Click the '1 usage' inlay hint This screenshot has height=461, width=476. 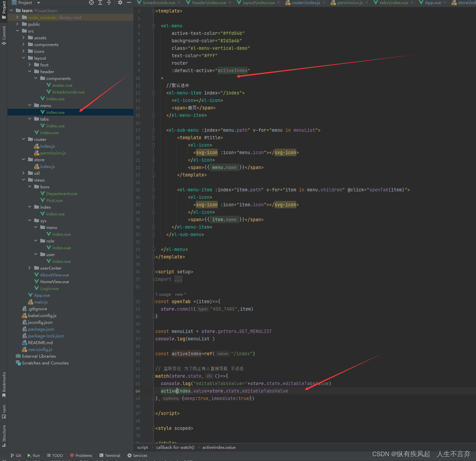click(x=163, y=294)
